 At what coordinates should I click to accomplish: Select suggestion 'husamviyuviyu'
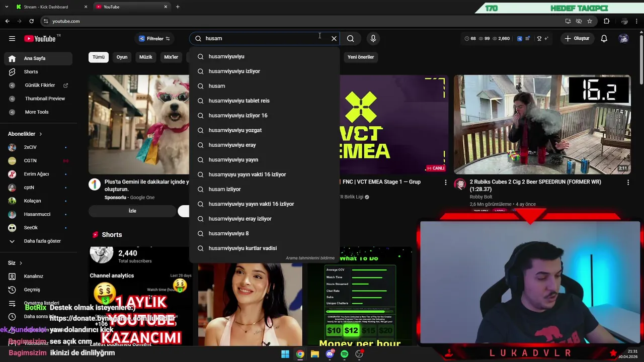[265, 56]
